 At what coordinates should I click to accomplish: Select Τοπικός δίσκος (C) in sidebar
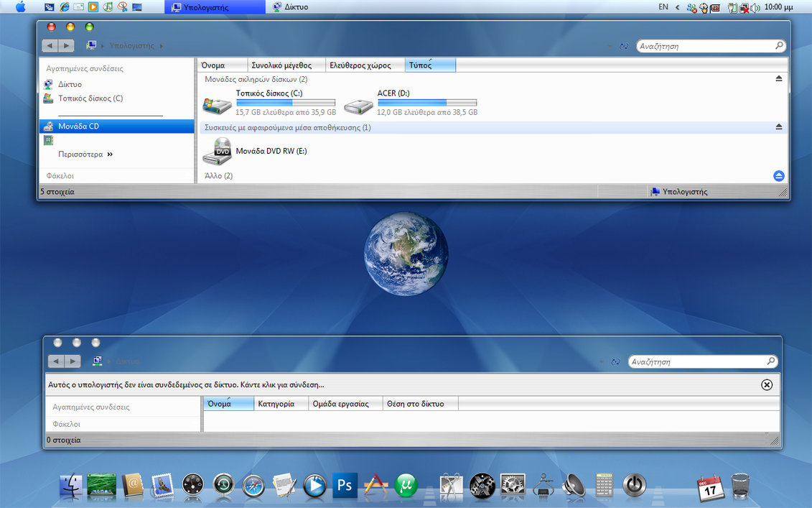(x=90, y=98)
